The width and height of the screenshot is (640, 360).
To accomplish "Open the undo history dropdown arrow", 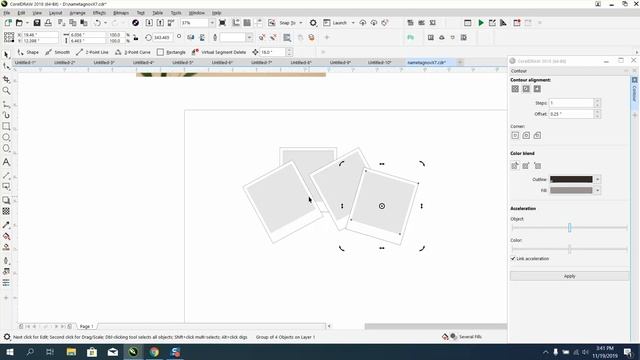I will [105, 23].
